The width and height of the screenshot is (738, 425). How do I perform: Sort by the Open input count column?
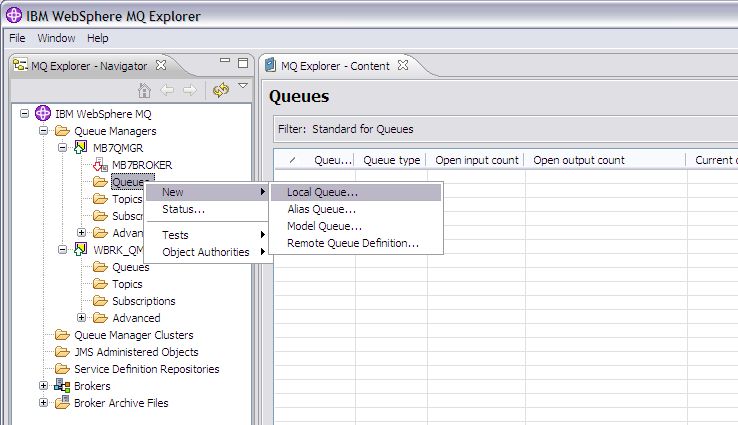click(476, 160)
